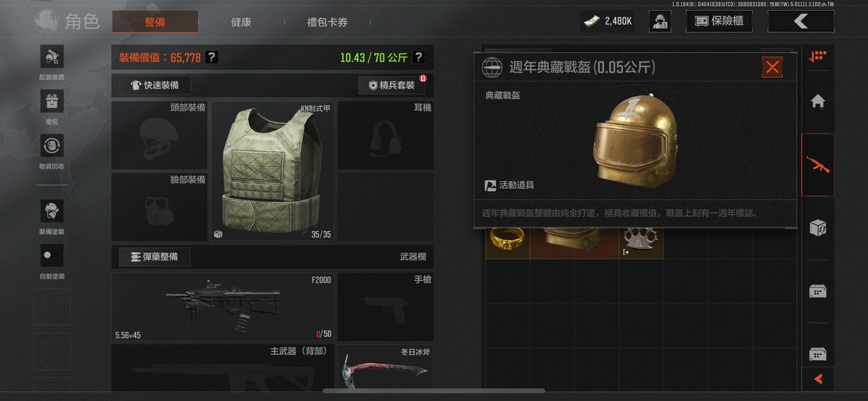Open the 保險櫃 safe box button
Viewport: 868px width, 401px height.
(x=719, y=22)
